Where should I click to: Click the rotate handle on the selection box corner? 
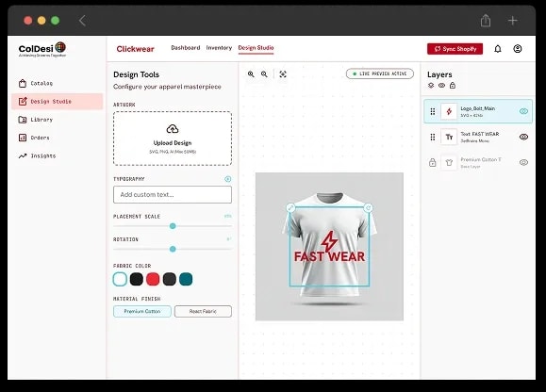[x=368, y=208]
